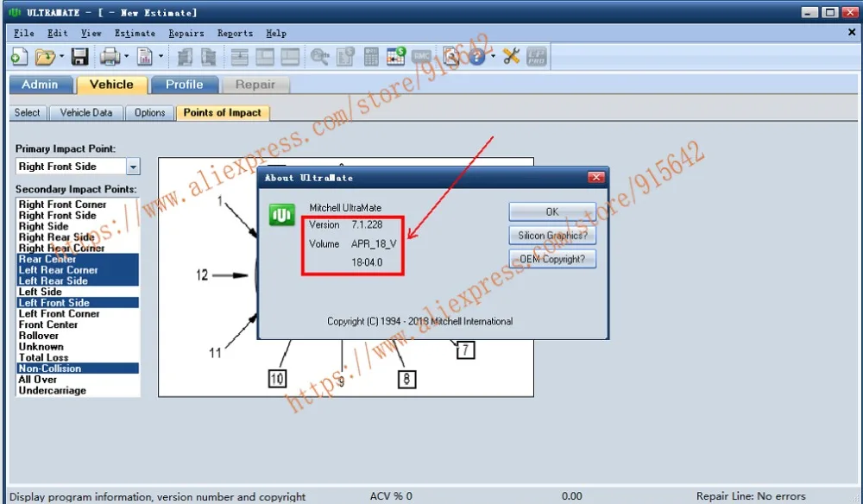Click the Reports chart document icon

(x=145, y=57)
